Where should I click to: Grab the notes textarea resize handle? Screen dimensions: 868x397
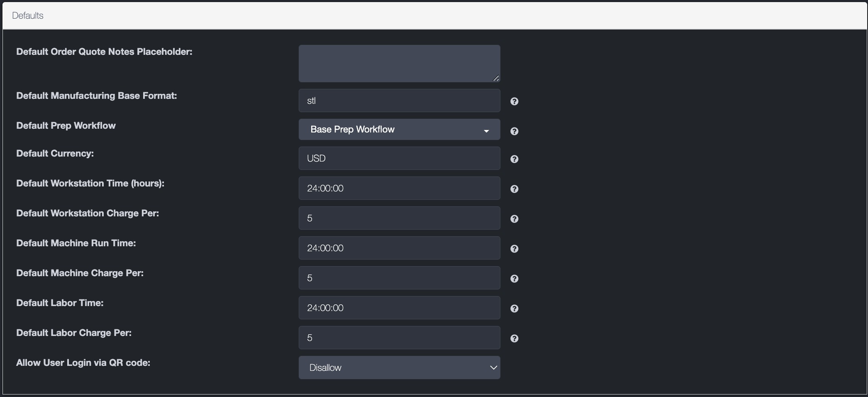(x=496, y=78)
